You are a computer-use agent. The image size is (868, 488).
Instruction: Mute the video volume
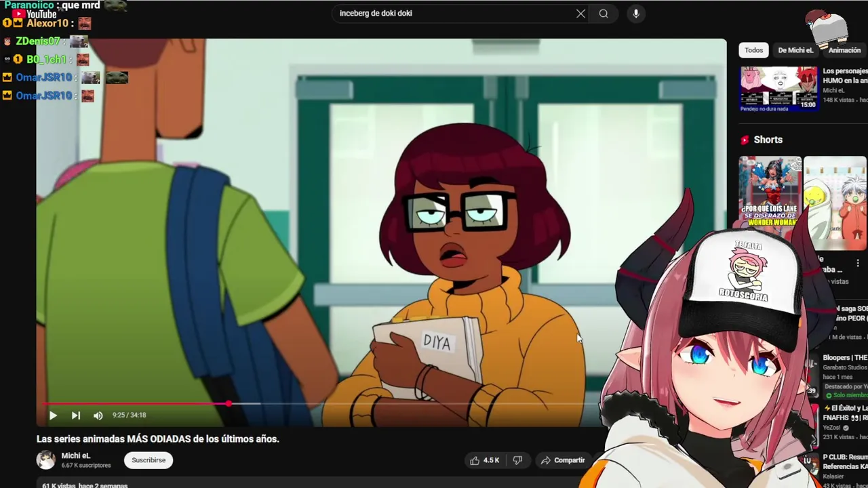pyautogui.click(x=98, y=415)
